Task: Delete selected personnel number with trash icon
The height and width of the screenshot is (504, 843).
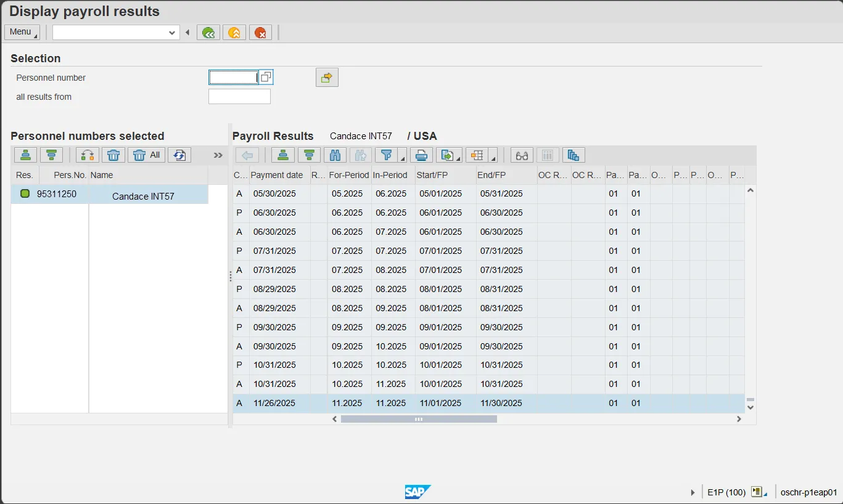Action: 113,155
